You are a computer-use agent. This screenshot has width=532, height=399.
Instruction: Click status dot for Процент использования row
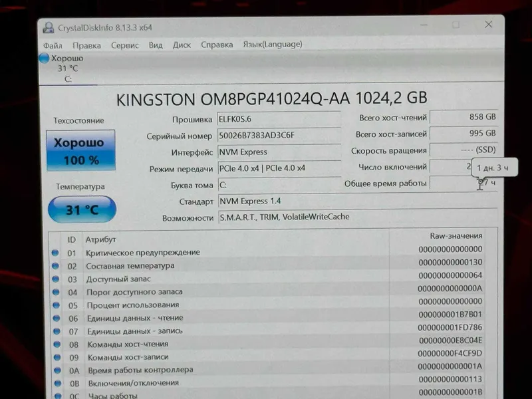click(x=57, y=305)
